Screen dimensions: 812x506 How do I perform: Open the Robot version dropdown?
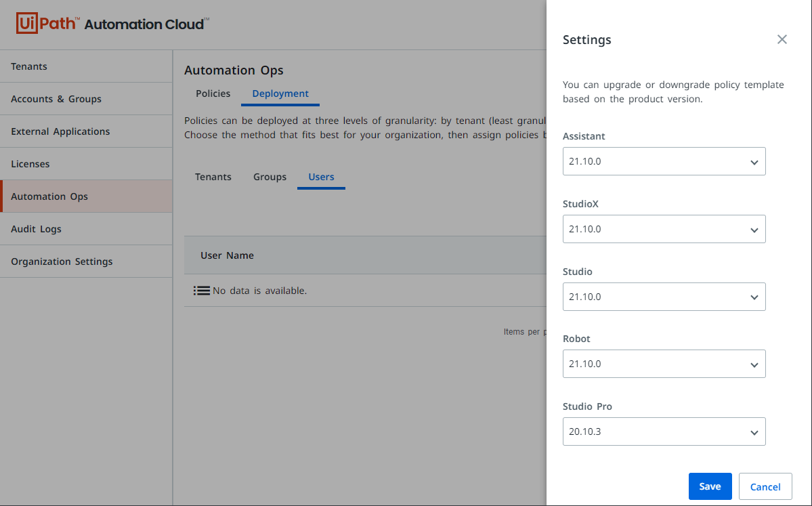(664, 364)
